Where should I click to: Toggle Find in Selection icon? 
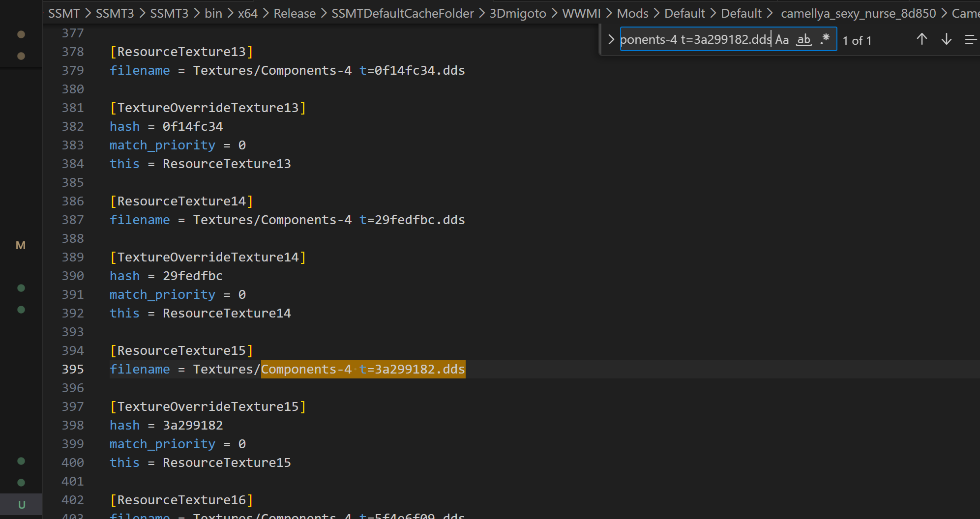pyautogui.click(x=970, y=40)
